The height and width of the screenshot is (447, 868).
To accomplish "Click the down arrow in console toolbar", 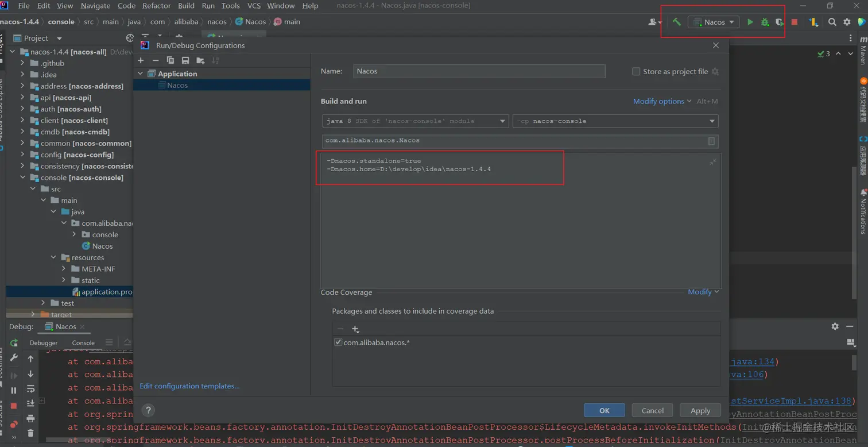I will (x=31, y=373).
